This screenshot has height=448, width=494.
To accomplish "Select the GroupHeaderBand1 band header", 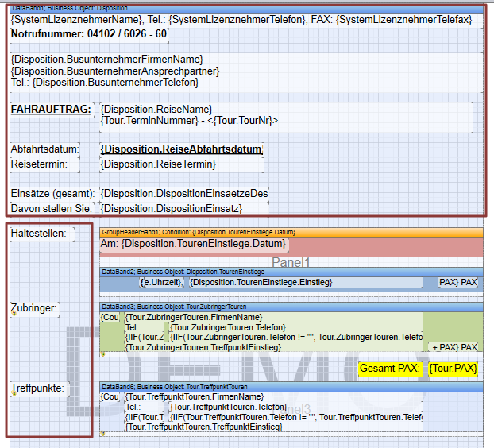I will point(291,233).
